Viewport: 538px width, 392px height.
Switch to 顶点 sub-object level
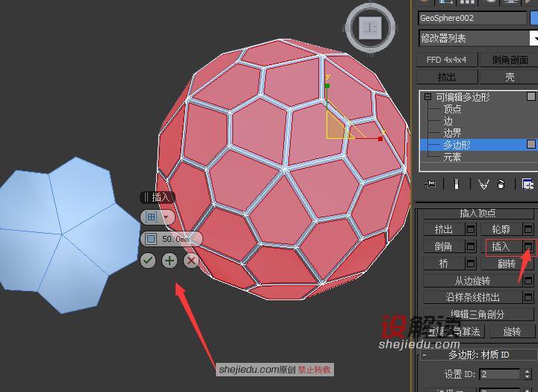coord(452,109)
